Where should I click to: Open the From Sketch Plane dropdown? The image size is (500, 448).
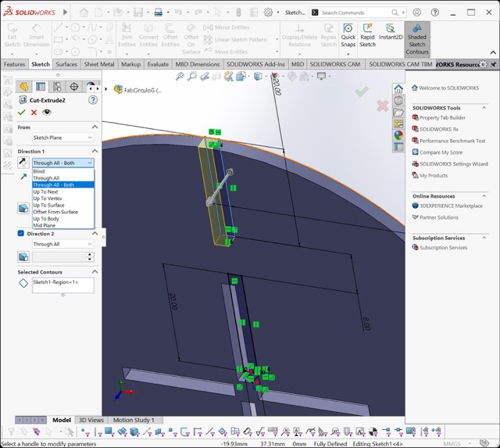(62, 138)
